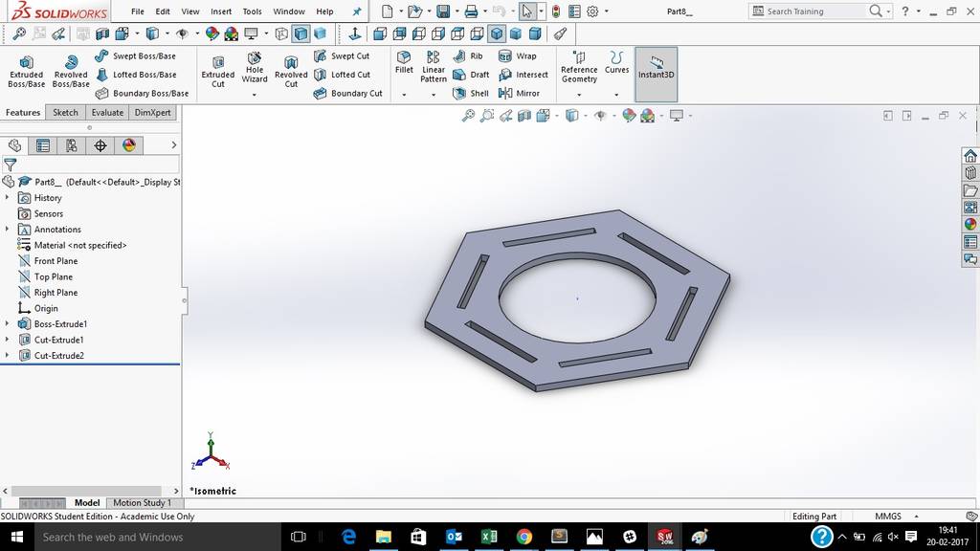Open the View Palette task pane
980x551 pixels.
coord(970,208)
